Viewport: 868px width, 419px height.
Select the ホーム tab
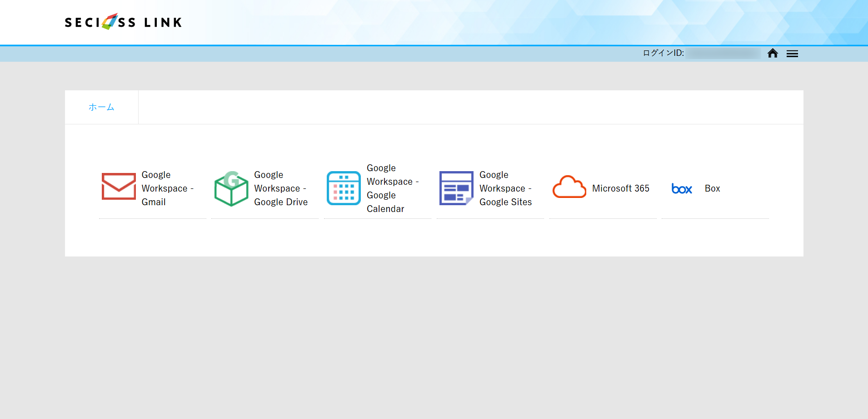(101, 107)
